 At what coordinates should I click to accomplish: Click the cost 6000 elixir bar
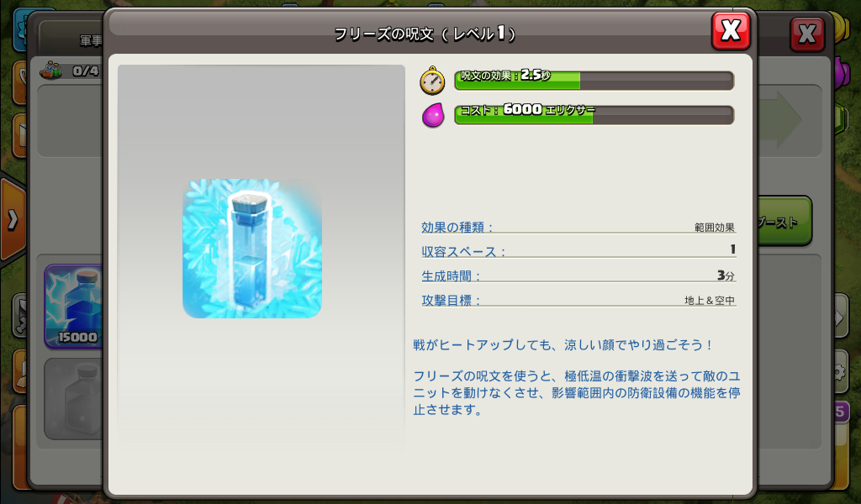coord(594,114)
